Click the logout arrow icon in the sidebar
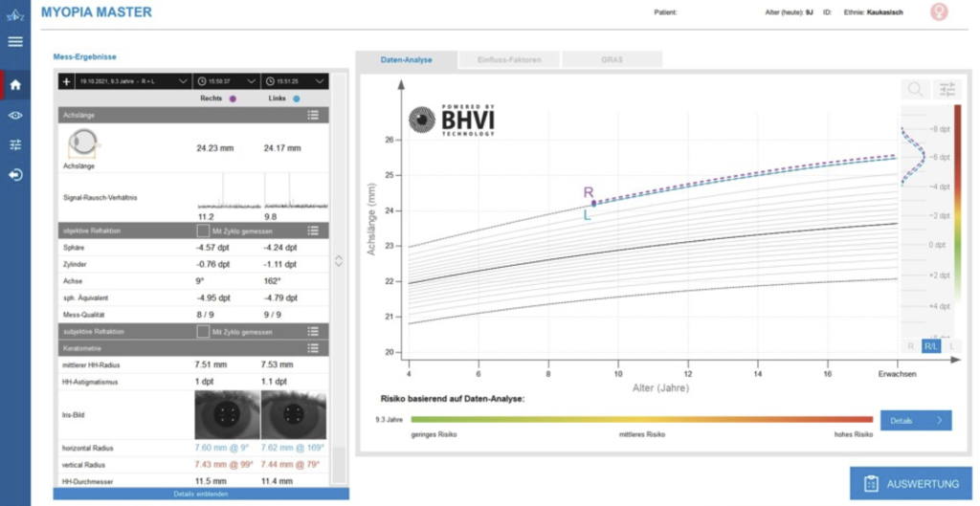 tap(15, 175)
